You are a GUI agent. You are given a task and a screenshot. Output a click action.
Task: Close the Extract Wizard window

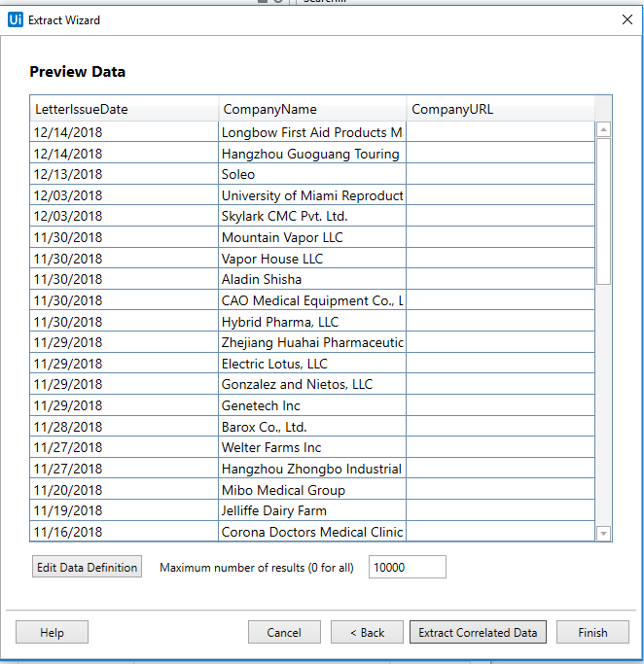(627, 19)
